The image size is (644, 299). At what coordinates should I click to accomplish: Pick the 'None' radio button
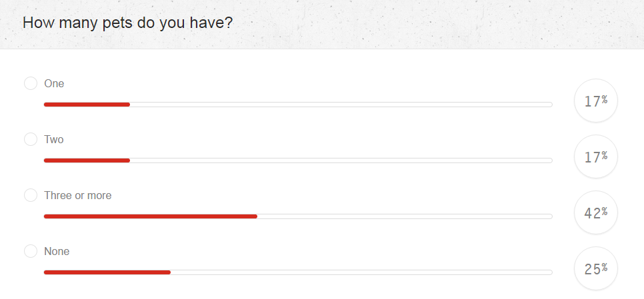click(x=31, y=251)
